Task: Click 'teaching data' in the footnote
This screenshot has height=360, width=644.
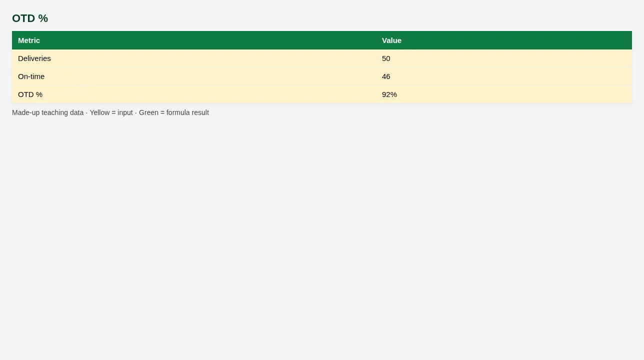Action: coord(62,112)
